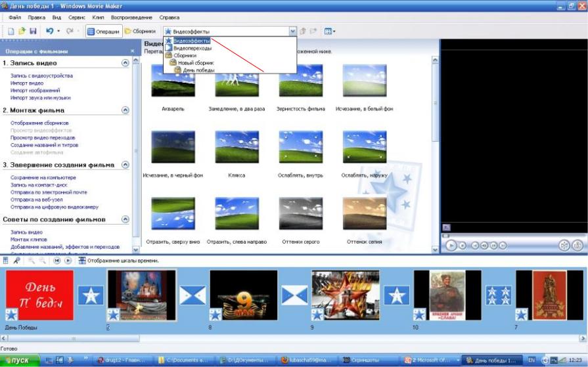
Task: Close the Операции с фильмами task pane
Action: click(x=132, y=51)
